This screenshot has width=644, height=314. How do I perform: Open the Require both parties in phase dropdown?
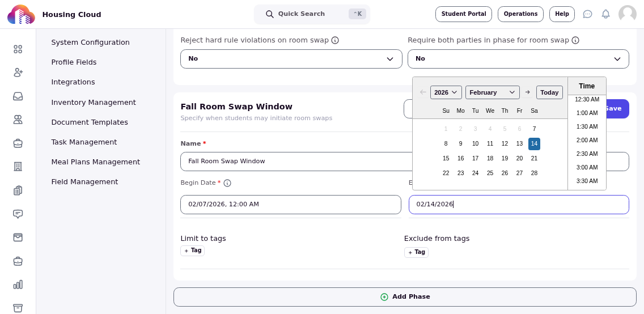pyautogui.click(x=518, y=59)
